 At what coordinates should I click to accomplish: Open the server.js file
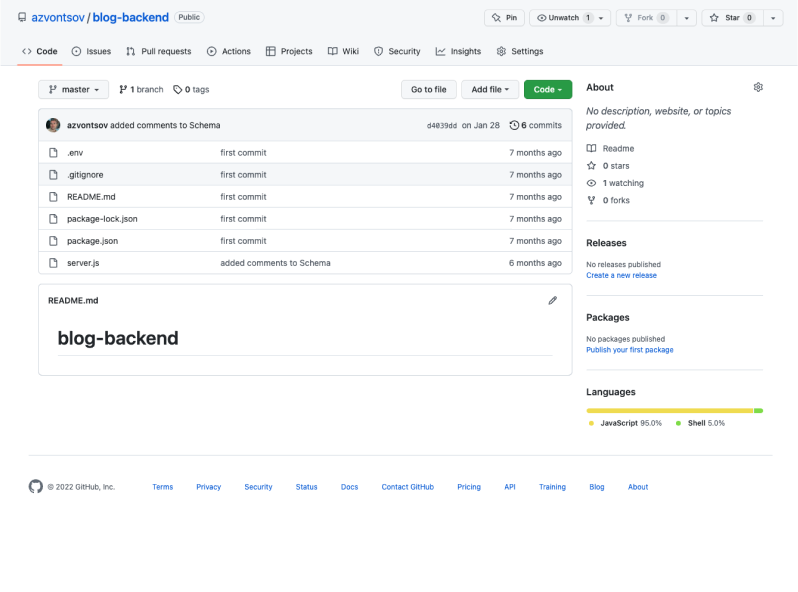83,263
